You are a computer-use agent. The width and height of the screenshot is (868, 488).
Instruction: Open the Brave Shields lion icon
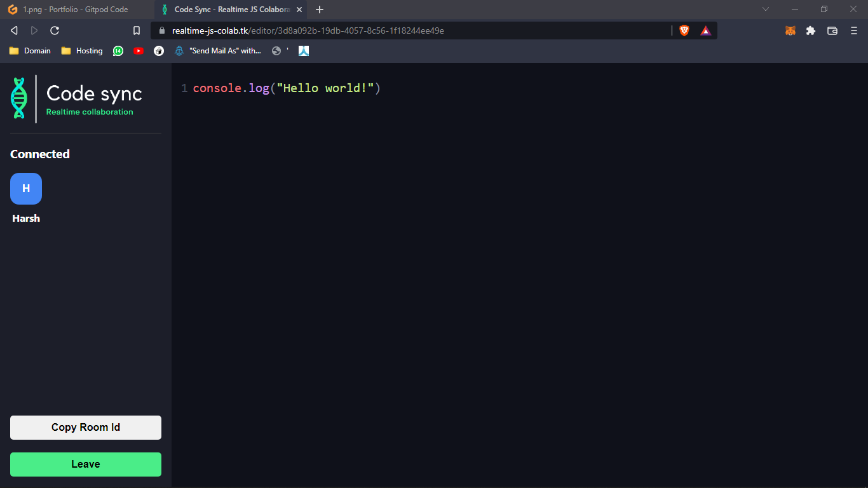pyautogui.click(x=684, y=30)
